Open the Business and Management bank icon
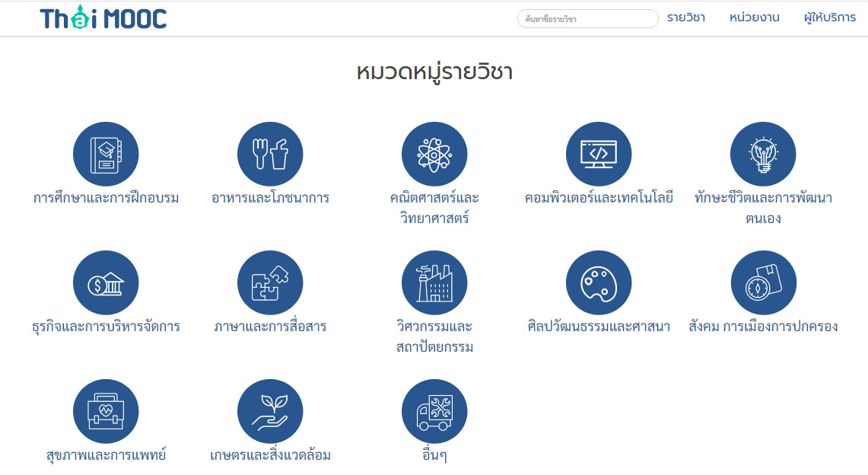Screen dimensions: 868x475 click(x=106, y=283)
